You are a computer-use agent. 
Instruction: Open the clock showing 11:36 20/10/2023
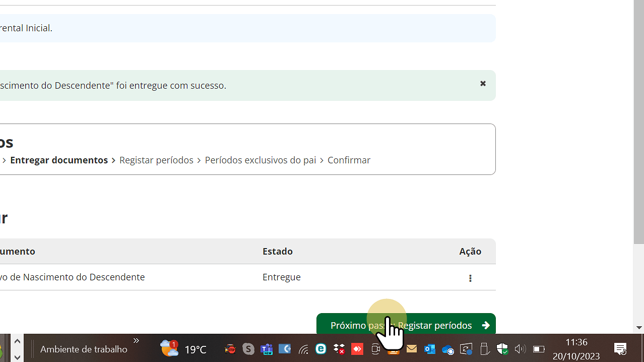tap(576, 349)
